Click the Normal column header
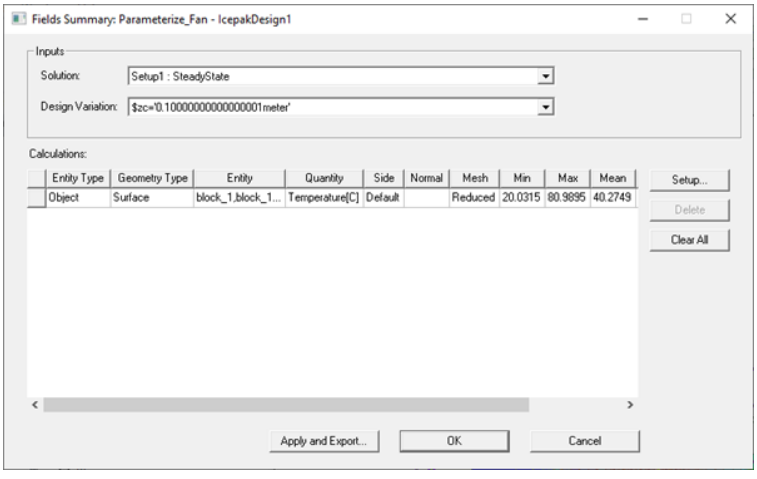 pos(427,178)
